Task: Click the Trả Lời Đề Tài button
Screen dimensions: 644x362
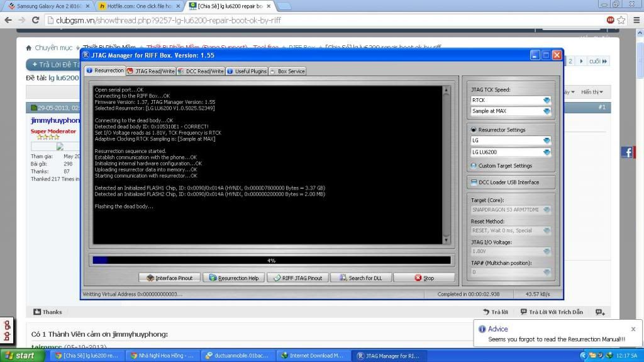Action: pyautogui.click(x=53, y=65)
